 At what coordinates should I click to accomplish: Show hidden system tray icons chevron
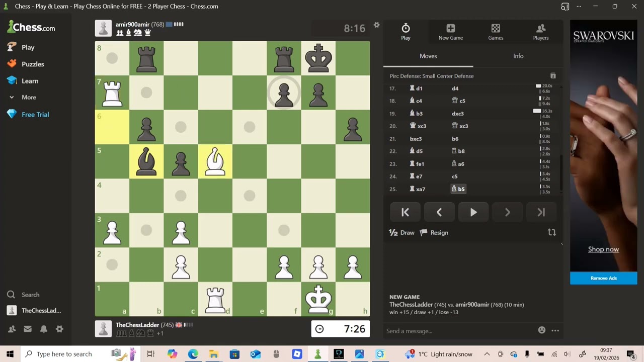point(487,354)
